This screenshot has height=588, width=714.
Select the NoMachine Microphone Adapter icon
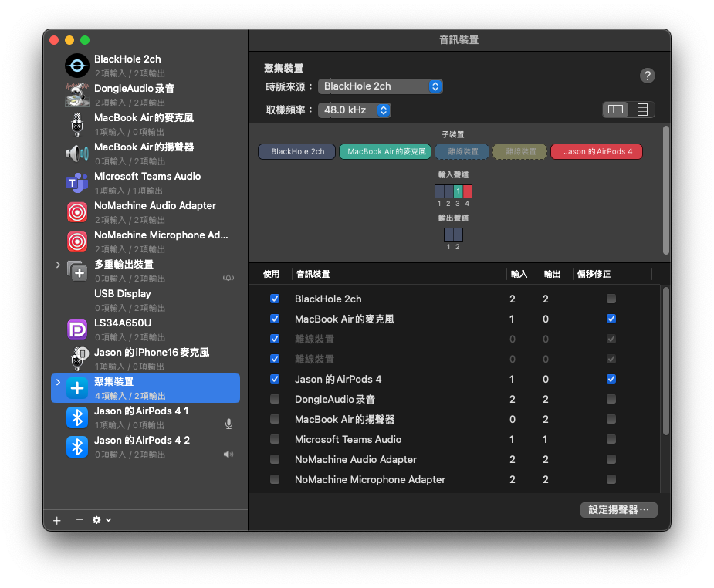[x=77, y=242]
